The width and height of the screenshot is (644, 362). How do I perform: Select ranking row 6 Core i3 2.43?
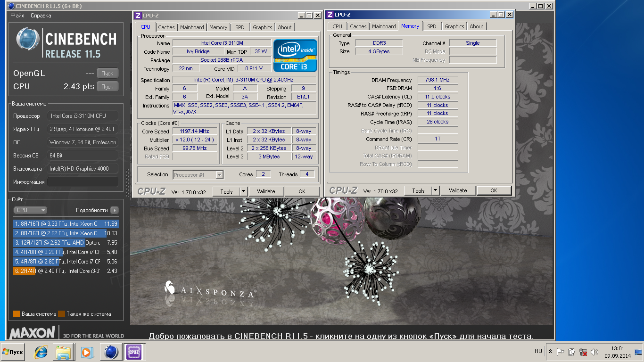pyautogui.click(x=66, y=271)
